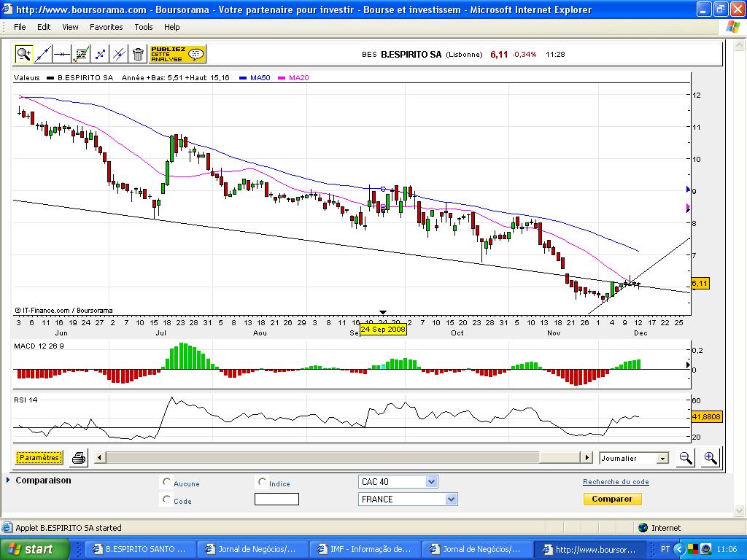Click the IT-Finance.com / Boursorama credit

coord(64,311)
